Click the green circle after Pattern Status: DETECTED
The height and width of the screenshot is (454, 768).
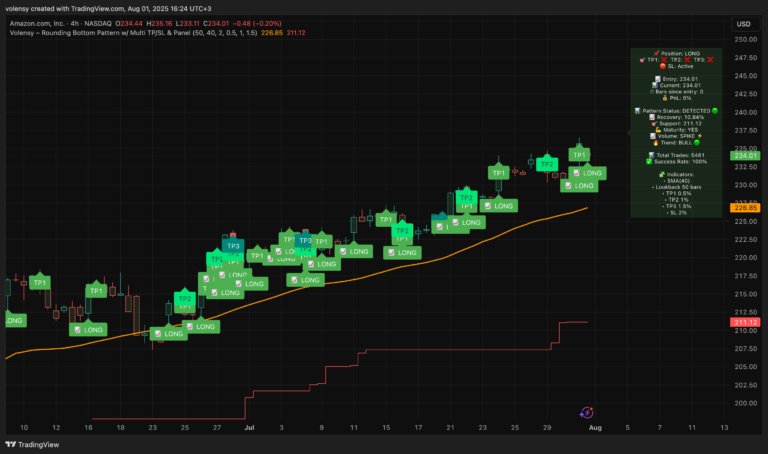(715, 111)
